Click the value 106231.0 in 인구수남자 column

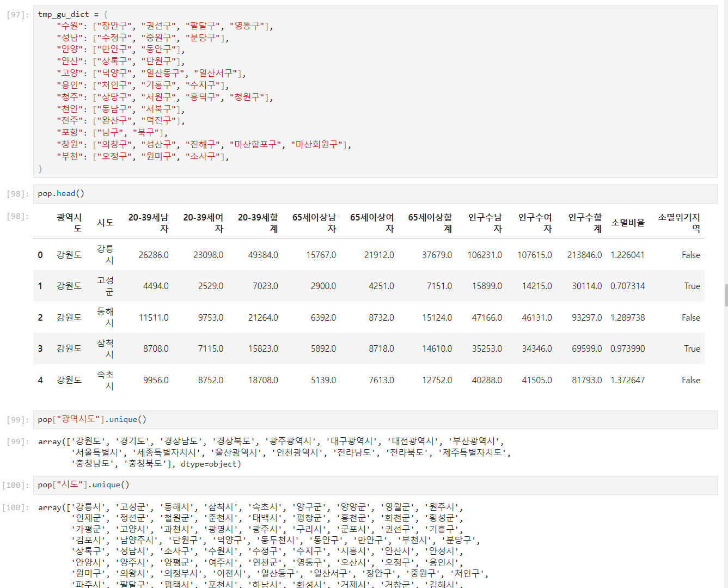[x=485, y=255]
